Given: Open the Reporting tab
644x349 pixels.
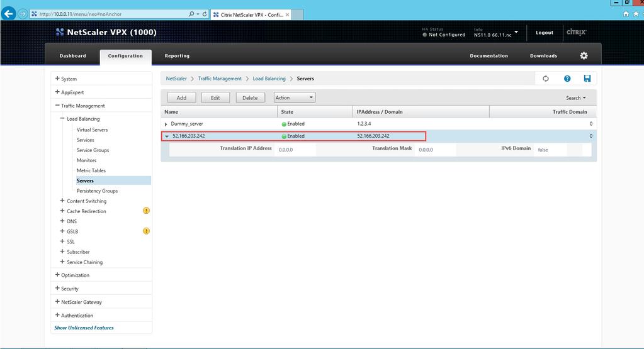Looking at the screenshot, I should pyautogui.click(x=177, y=56).
